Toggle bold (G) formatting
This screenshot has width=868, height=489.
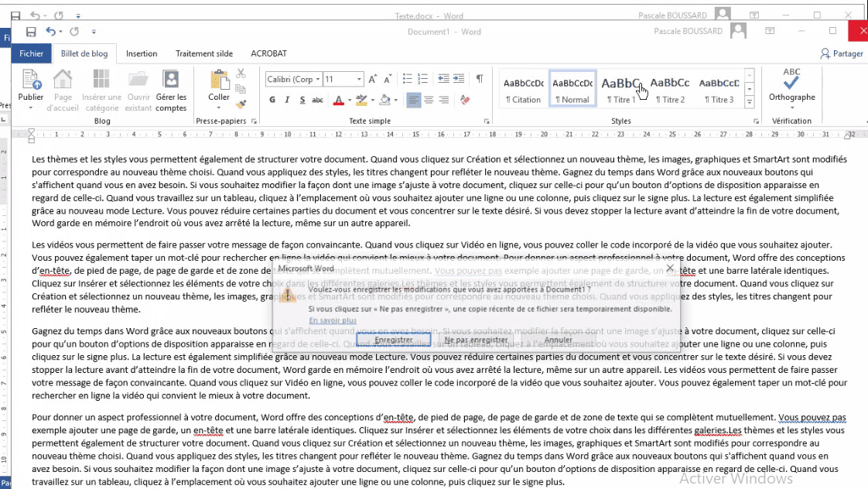[x=272, y=100]
